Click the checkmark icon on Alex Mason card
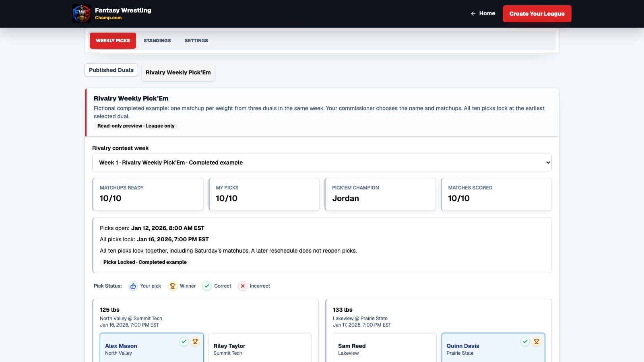The height and width of the screenshot is (362, 644). tap(184, 341)
